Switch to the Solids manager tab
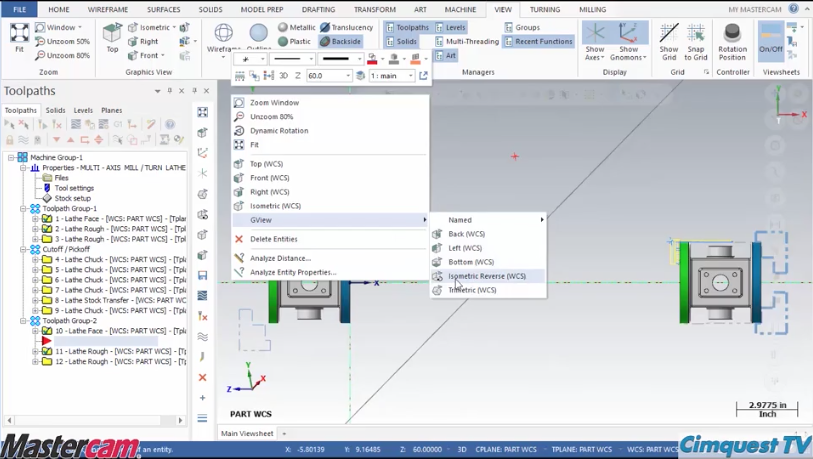Image resolution: width=813 pixels, height=459 pixels. tap(55, 110)
